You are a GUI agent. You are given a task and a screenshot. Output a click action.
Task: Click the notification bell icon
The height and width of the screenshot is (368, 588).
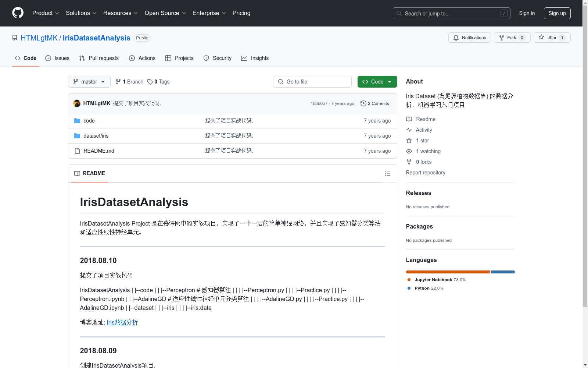(x=456, y=38)
